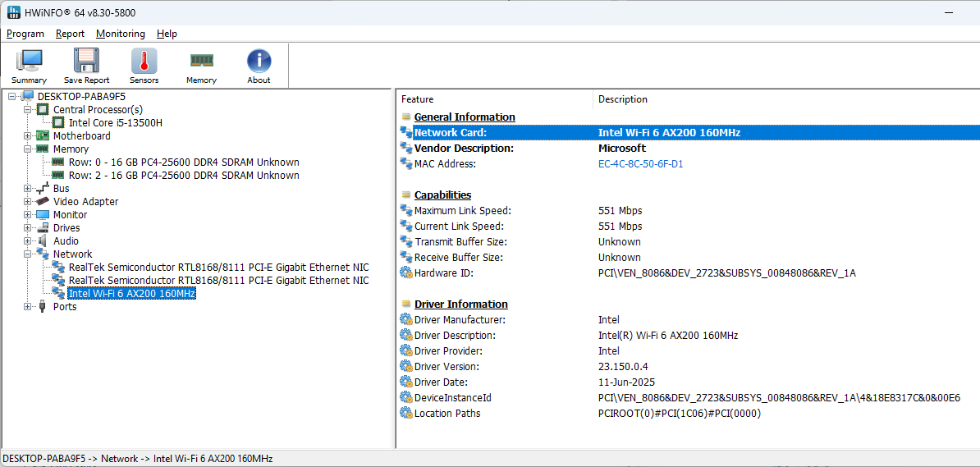Click the Video Adapter card icon
The image size is (980, 467).
[44, 201]
